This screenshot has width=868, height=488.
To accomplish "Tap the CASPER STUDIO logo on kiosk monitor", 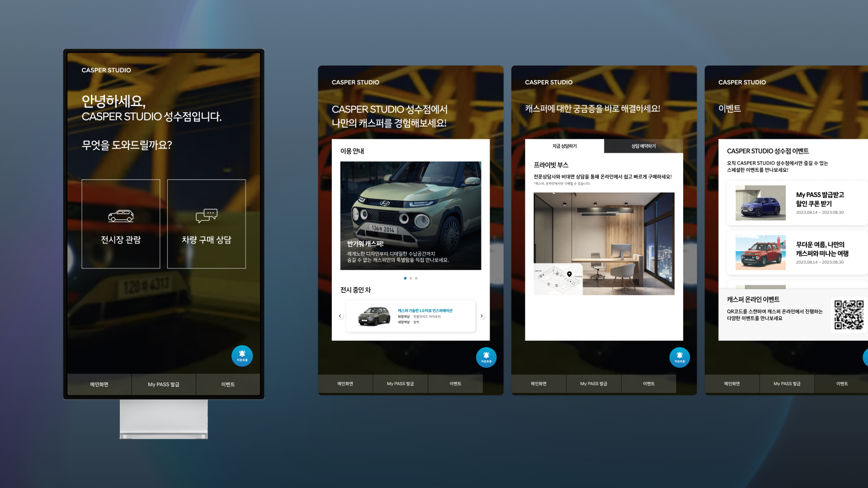I will coord(106,70).
